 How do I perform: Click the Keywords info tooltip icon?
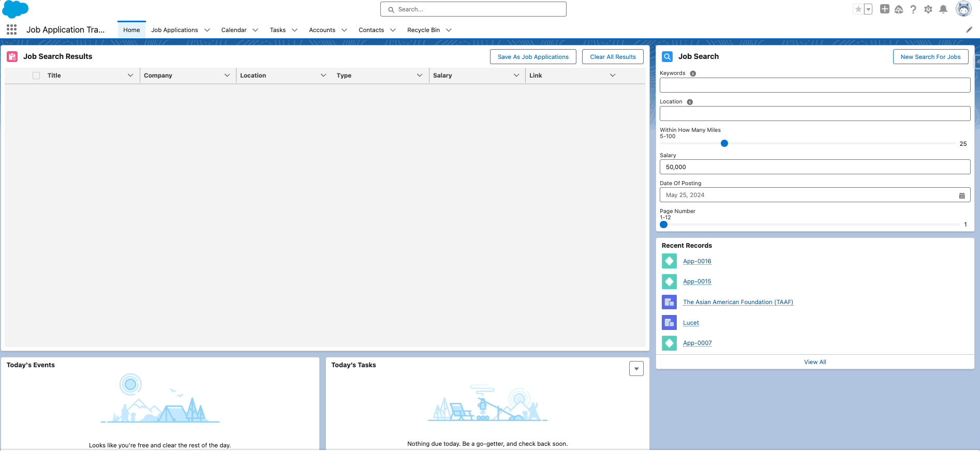(x=693, y=73)
